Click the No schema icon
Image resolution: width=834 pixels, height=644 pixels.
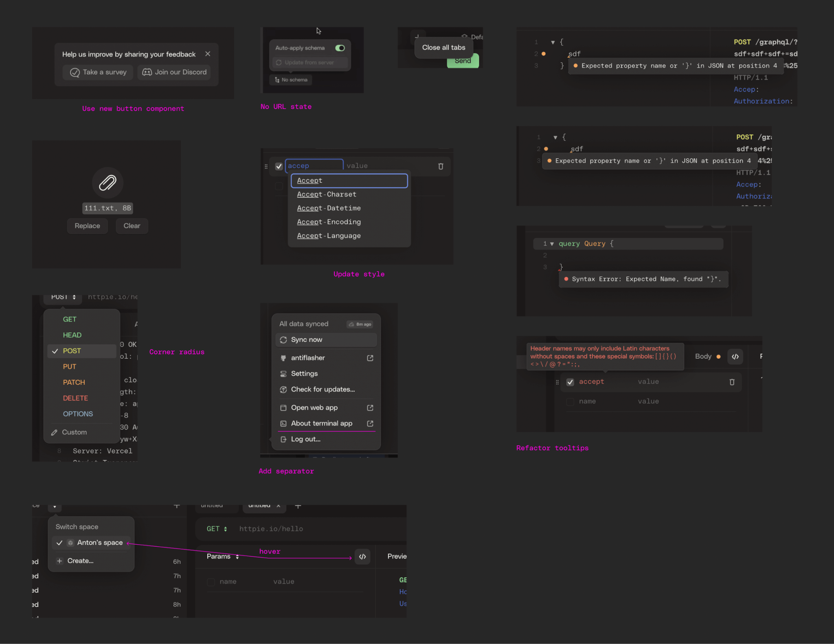coord(278,80)
